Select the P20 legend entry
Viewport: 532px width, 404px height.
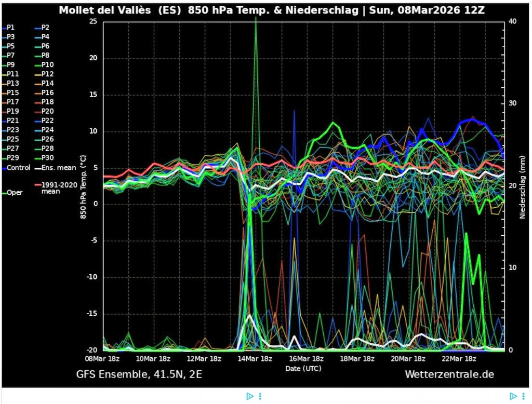tap(44, 111)
